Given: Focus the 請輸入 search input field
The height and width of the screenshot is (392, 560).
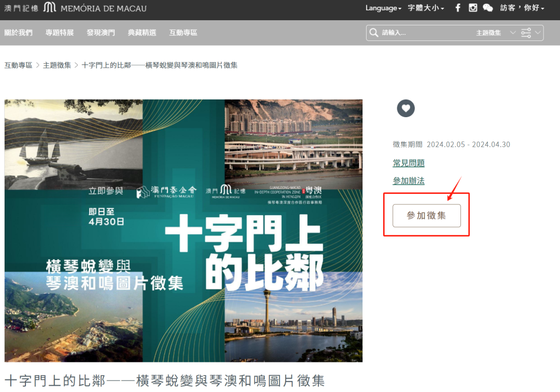Looking at the screenshot, I should [x=425, y=33].
